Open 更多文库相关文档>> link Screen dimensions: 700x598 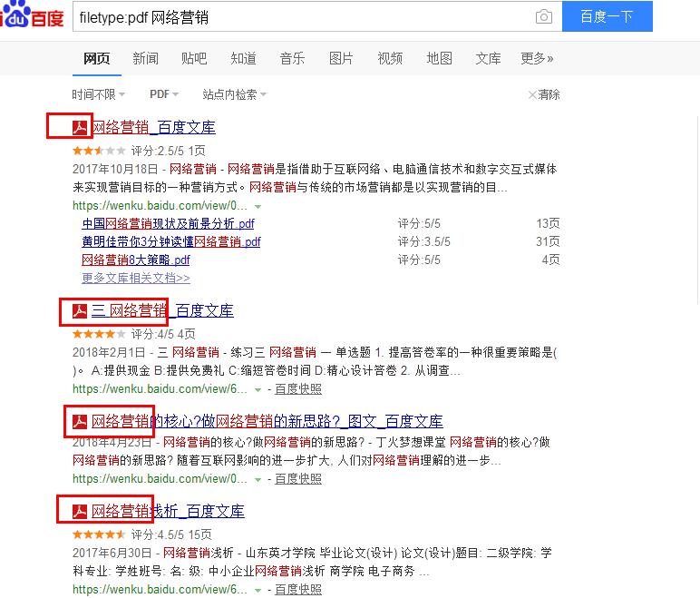(136, 278)
